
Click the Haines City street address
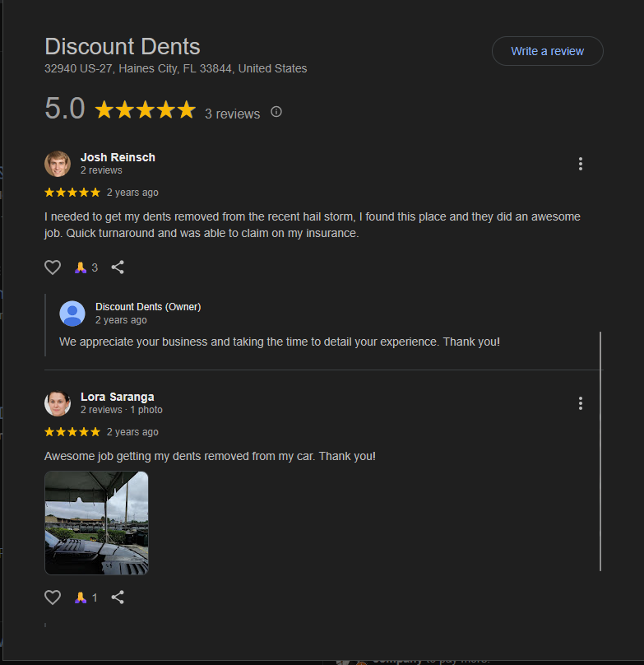(175, 68)
